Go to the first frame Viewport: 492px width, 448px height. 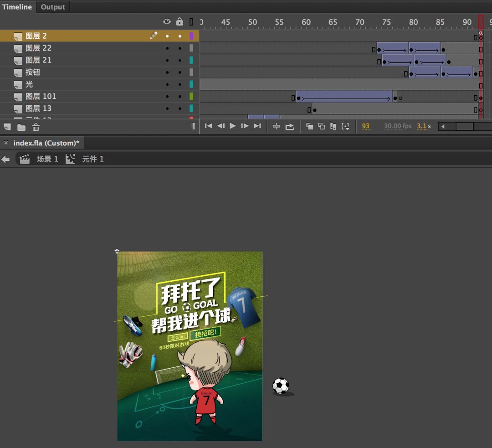[x=208, y=126]
